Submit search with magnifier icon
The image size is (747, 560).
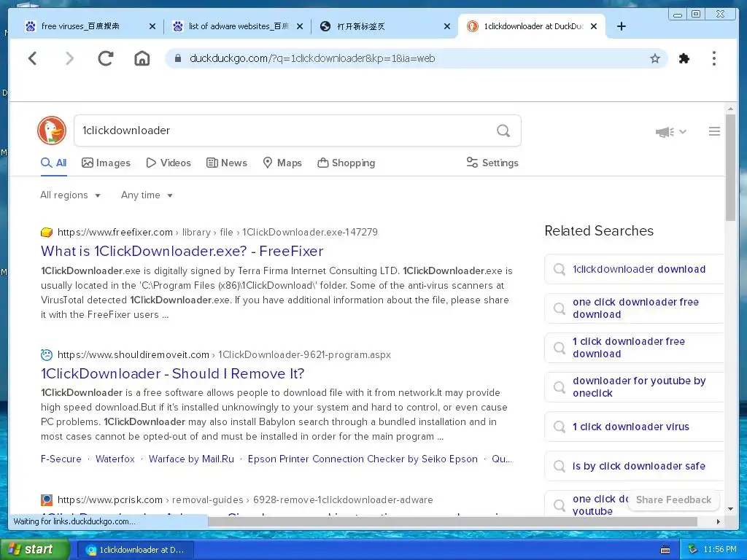[x=503, y=131]
